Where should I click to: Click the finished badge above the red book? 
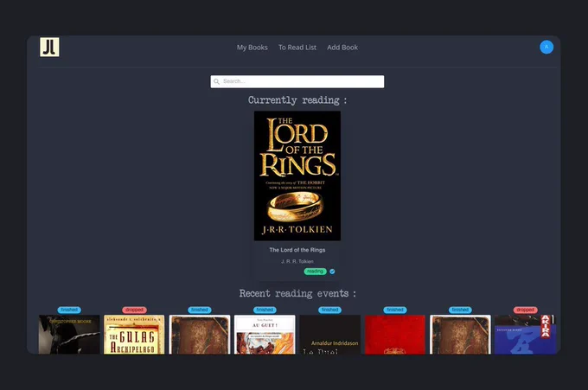click(395, 310)
